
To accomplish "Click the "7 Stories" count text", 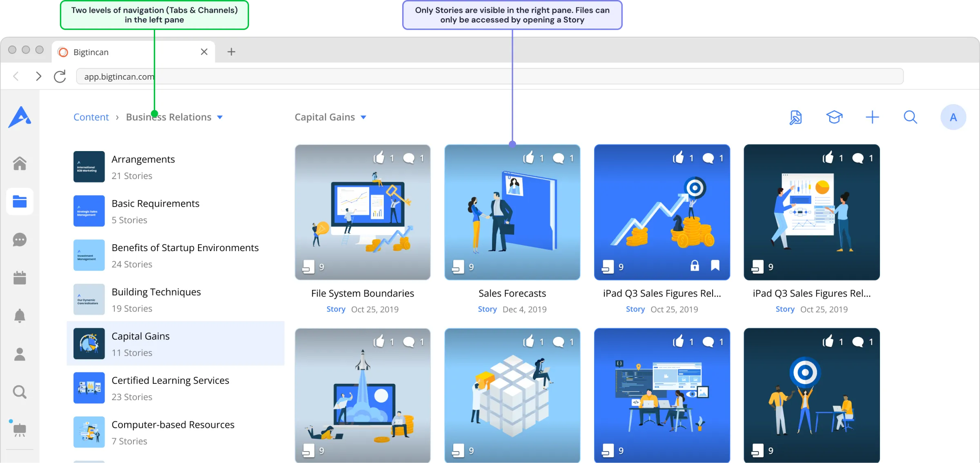I will [x=129, y=441].
